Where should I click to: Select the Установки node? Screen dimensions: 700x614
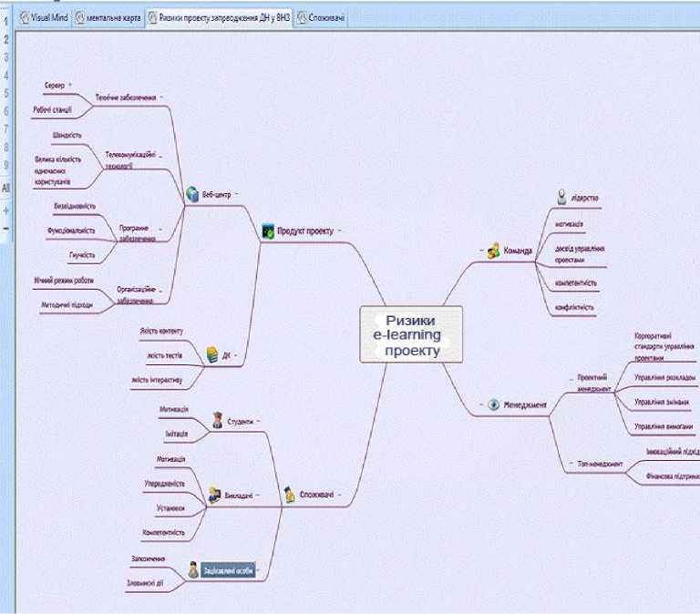click(x=170, y=507)
